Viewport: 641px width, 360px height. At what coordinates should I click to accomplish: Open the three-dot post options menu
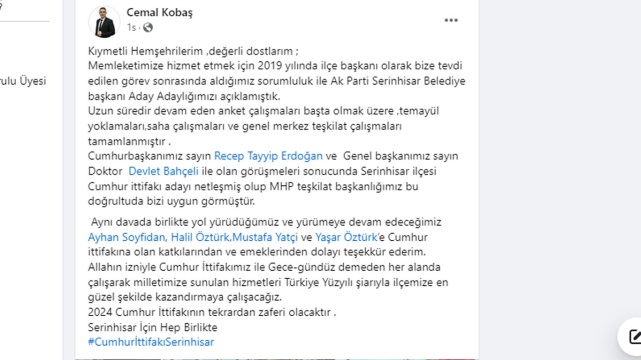click(x=451, y=20)
